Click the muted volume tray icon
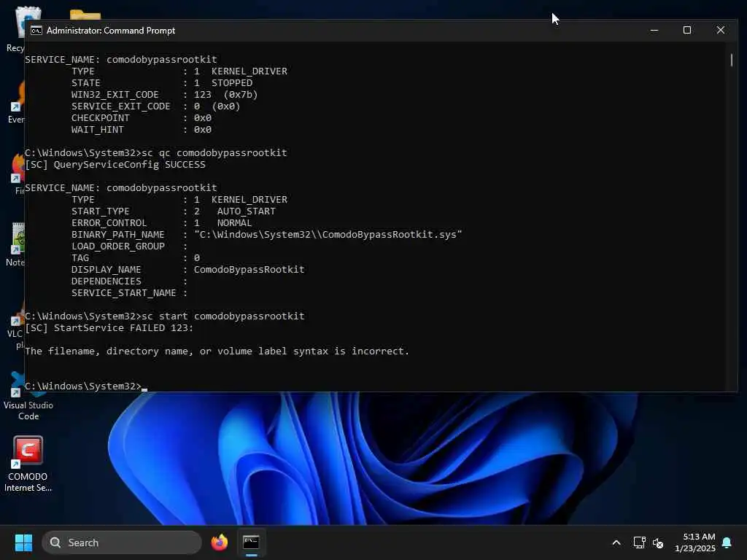The width and height of the screenshot is (747, 560). click(658, 542)
